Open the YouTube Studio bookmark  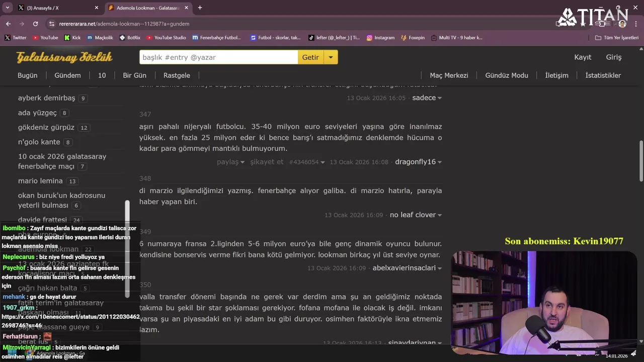[x=167, y=38]
